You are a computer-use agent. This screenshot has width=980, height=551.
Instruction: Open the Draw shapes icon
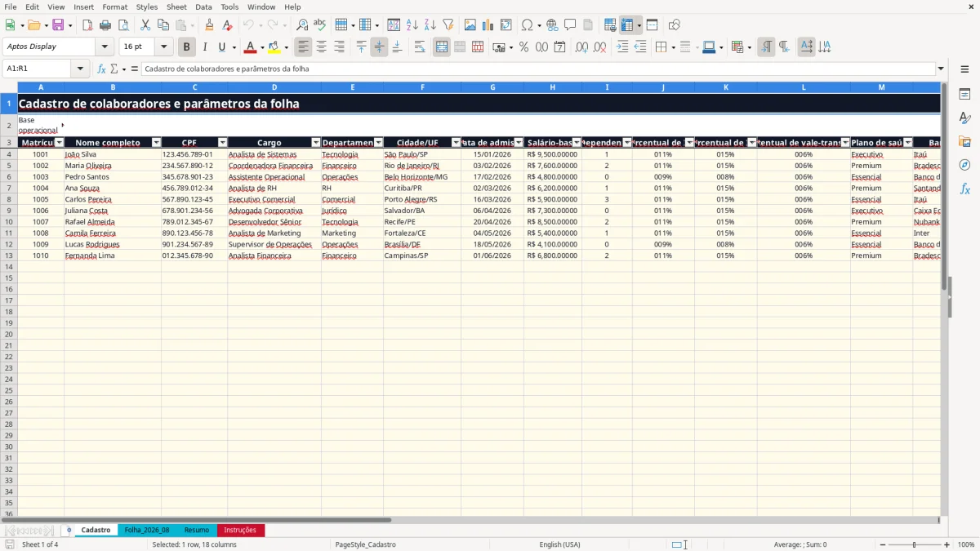675,25
